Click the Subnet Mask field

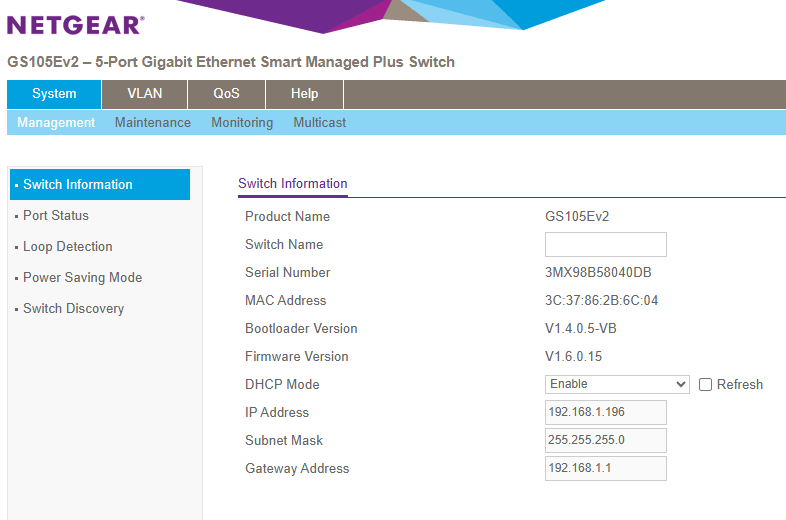pyautogui.click(x=606, y=440)
